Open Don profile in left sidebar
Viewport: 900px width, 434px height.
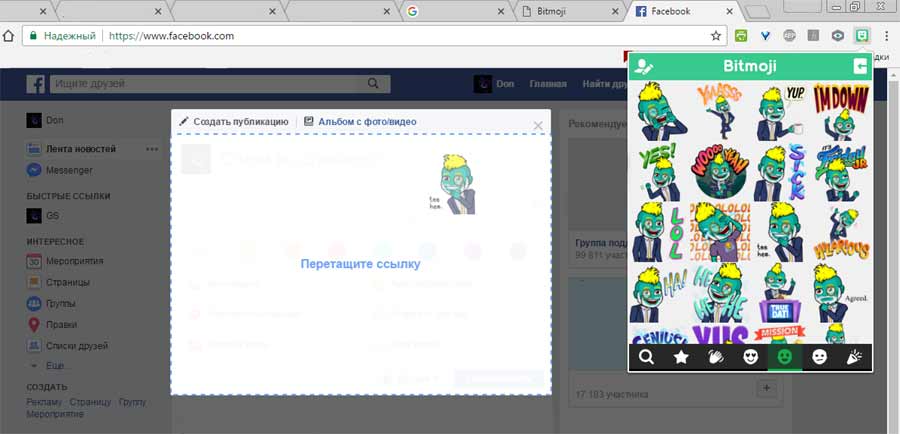[45, 121]
